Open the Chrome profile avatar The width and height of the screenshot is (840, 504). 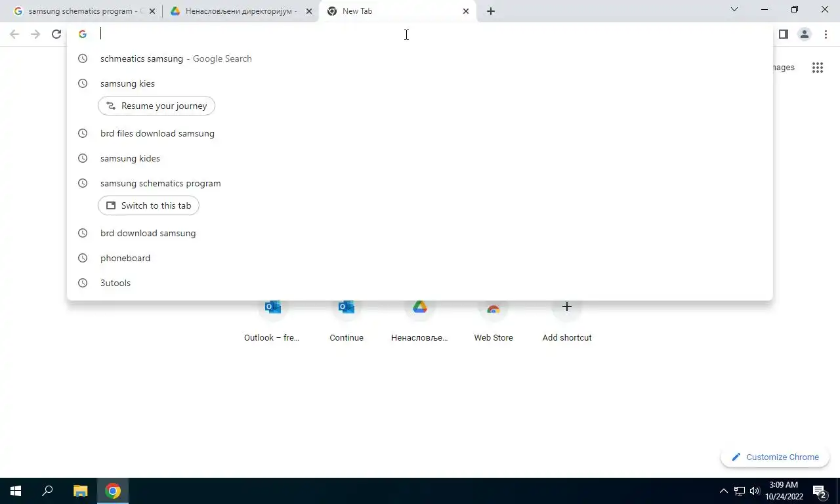click(804, 34)
